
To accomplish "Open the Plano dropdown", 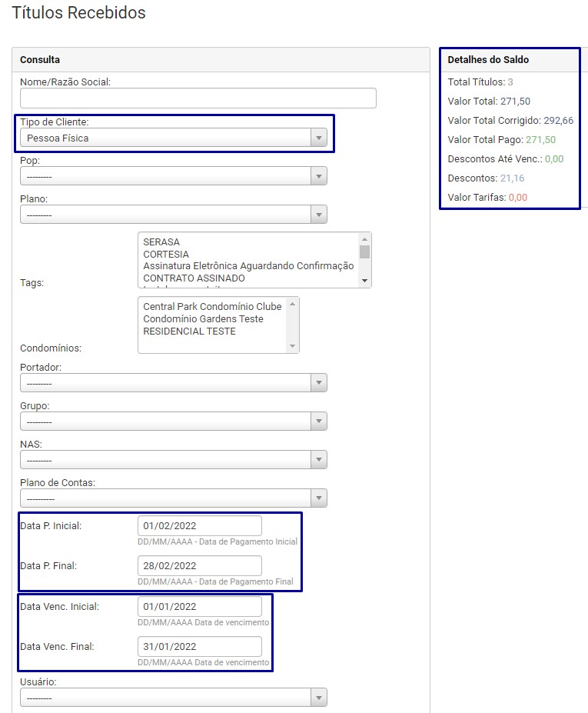I will (173, 215).
